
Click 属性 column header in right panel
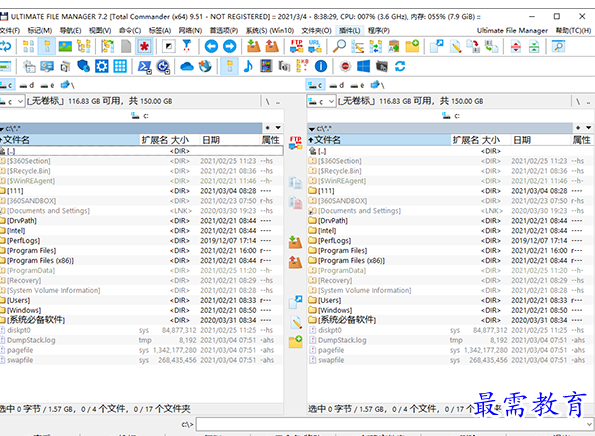(581, 140)
